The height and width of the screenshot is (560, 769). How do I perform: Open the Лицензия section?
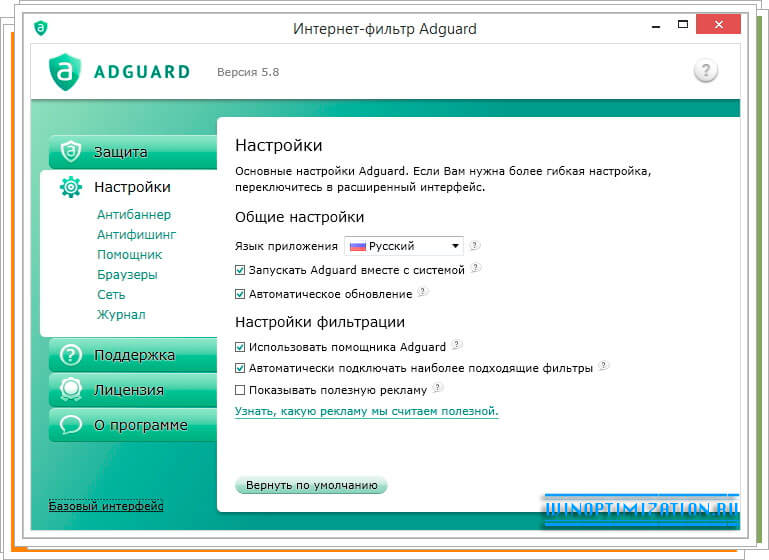tap(132, 389)
